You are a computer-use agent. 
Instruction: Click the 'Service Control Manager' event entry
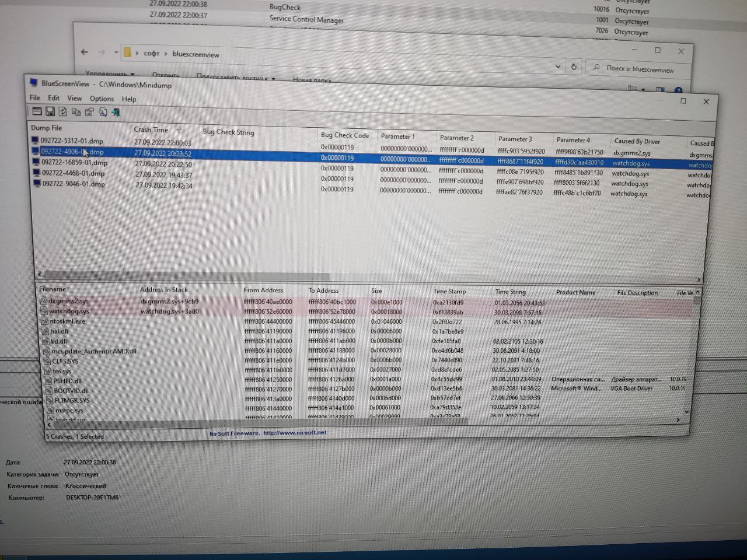point(306,19)
